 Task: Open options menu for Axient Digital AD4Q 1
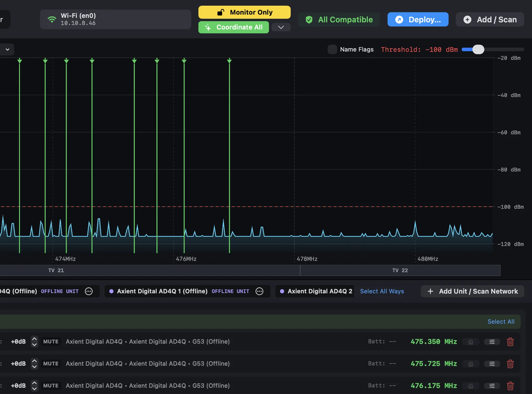(259, 291)
